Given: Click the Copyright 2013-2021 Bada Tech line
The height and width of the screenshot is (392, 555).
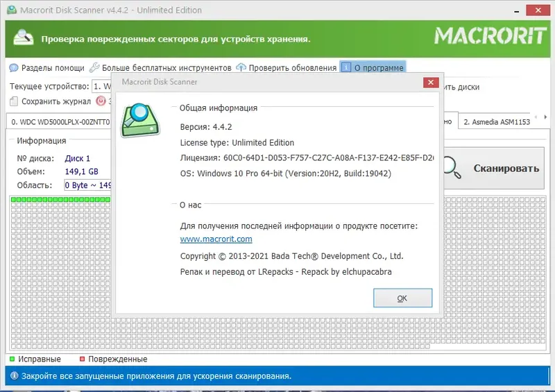Looking at the screenshot, I should tap(291, 256).
